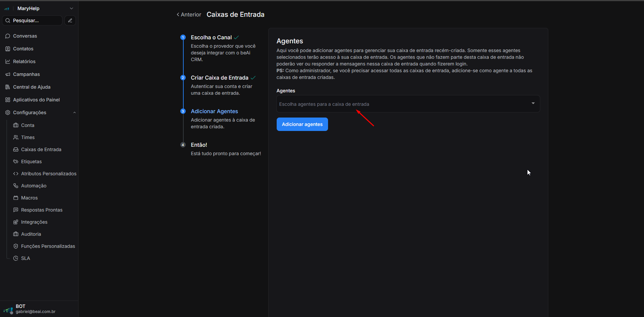Open Central de Ajuda library icon

coord(8,87)
